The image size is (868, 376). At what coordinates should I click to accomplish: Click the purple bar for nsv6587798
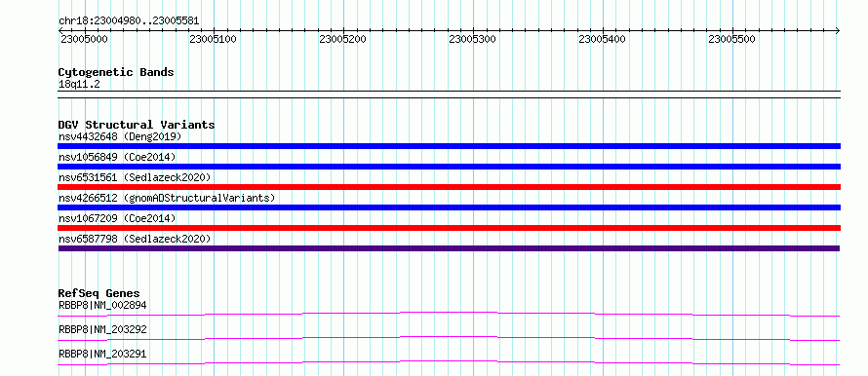pos(449,248)
